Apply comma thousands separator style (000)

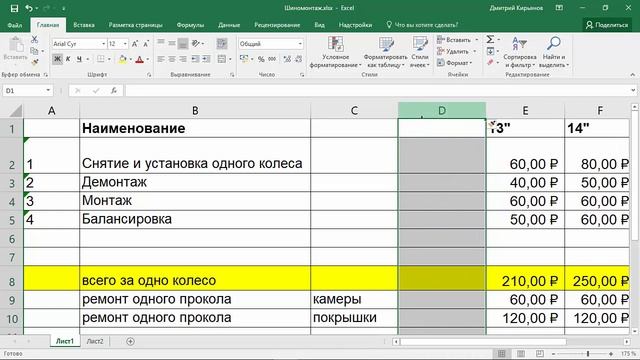272,59
